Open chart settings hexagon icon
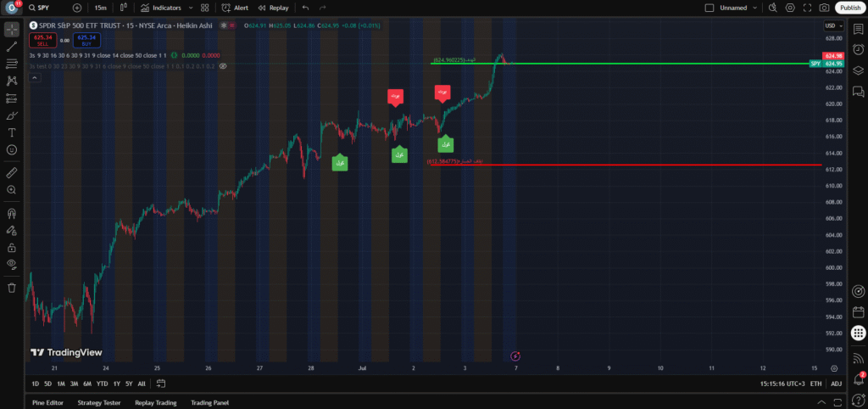Image resolution: width=868 pixels, height=409 pixels. tap(791, 8)
